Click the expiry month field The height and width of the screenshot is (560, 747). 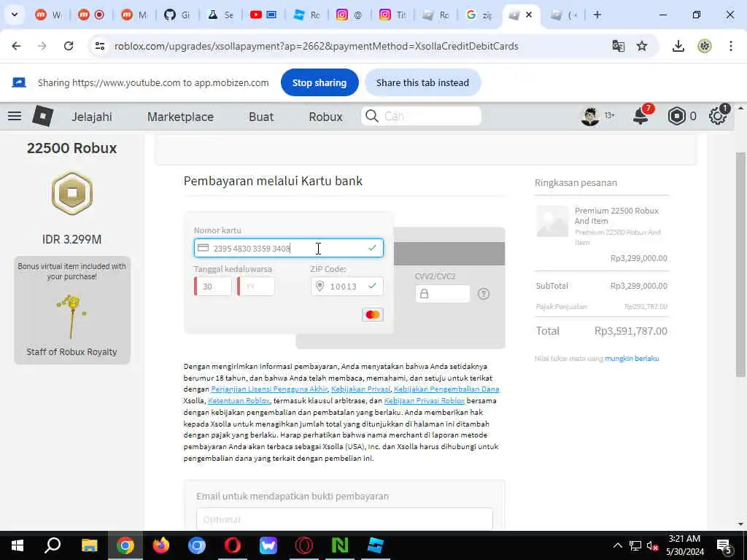pos(213,286)
